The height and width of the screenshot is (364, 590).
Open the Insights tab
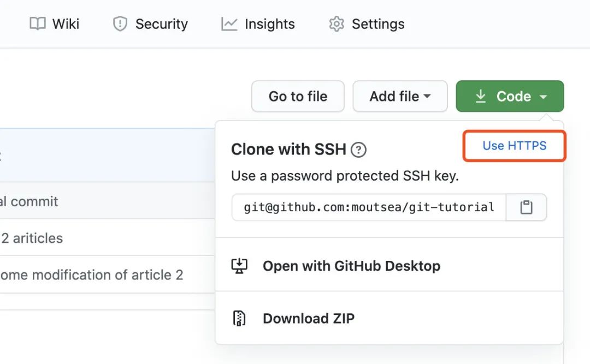(x=269, y=24)
